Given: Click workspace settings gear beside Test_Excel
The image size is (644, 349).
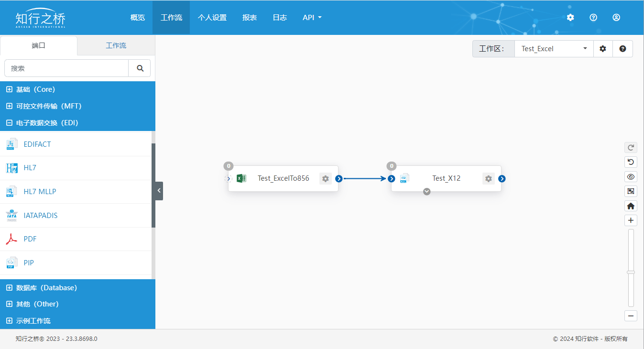Looking at the screenshot, I should (x=603, y=49).
